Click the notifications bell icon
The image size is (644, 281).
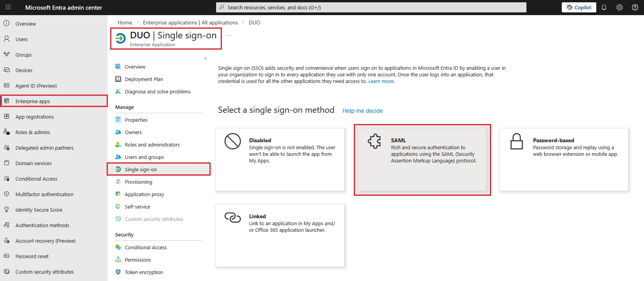tap(604, 7)
